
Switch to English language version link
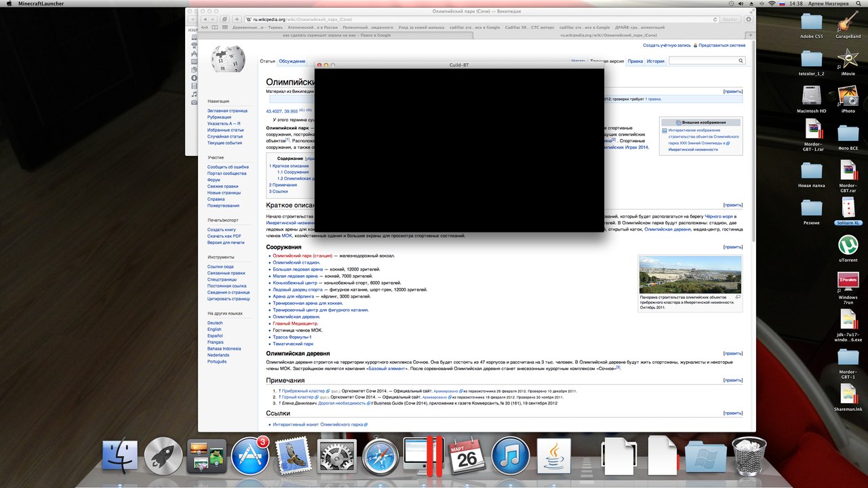click(x=214, y=329)
